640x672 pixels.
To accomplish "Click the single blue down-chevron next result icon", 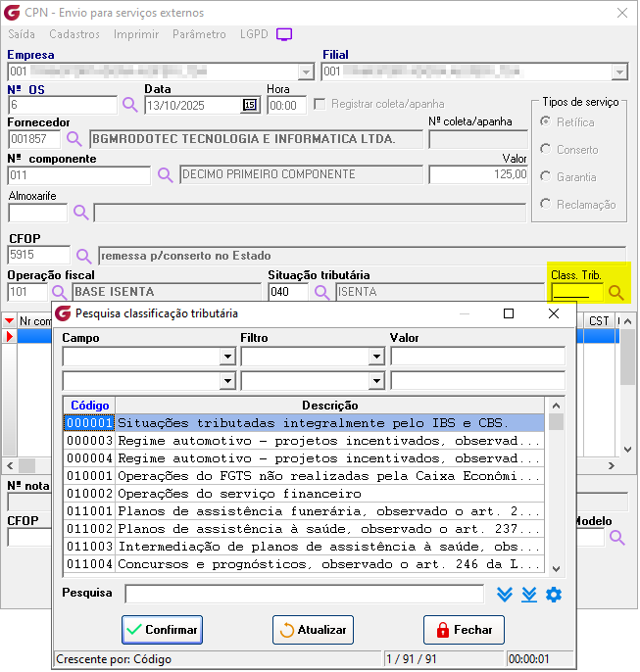I will [505, 595].
